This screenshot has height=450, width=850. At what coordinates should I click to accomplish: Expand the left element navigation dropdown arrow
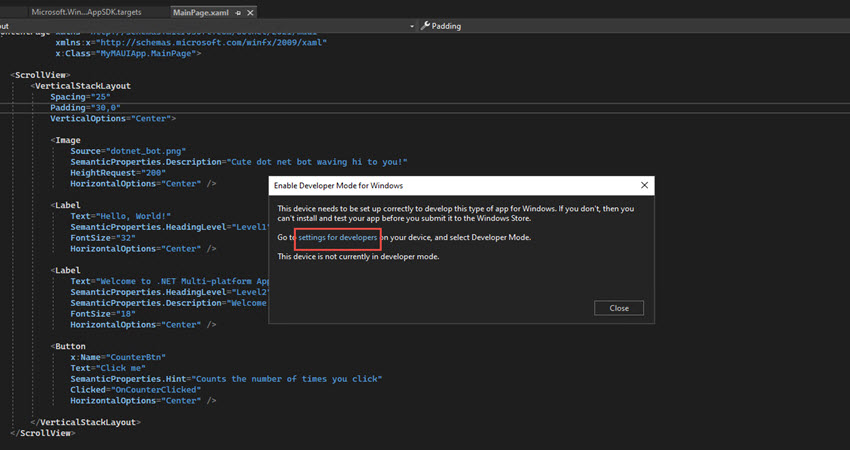coord(412,26)
